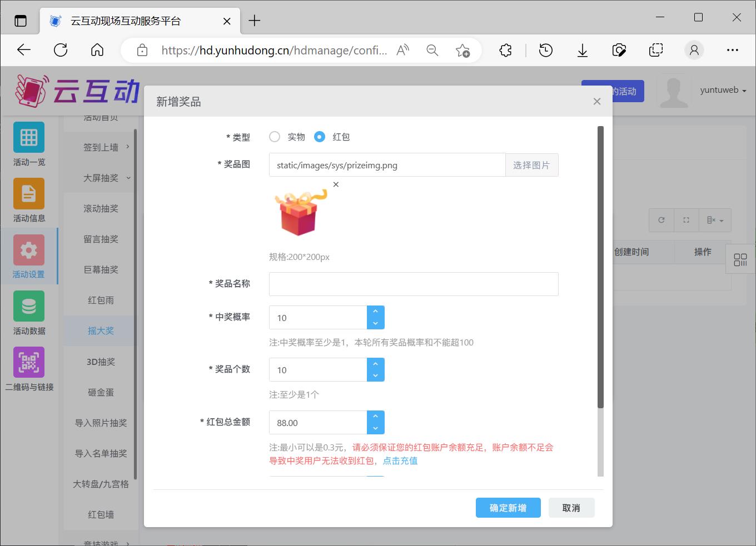Click the dialog vertical scrollbar
This screenshot has width=756, height=546.
pyautogui.click(x=600, y=267)
